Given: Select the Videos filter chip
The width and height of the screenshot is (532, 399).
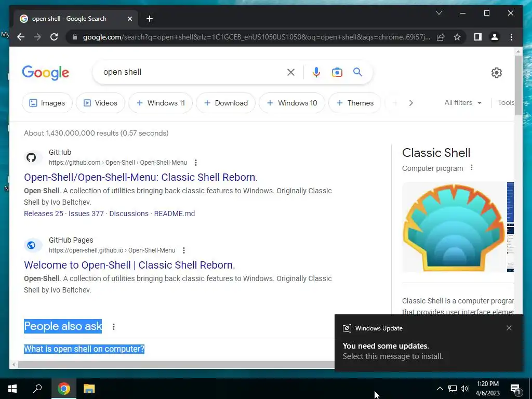Looking at the screenshot, I should coord(100,103).
